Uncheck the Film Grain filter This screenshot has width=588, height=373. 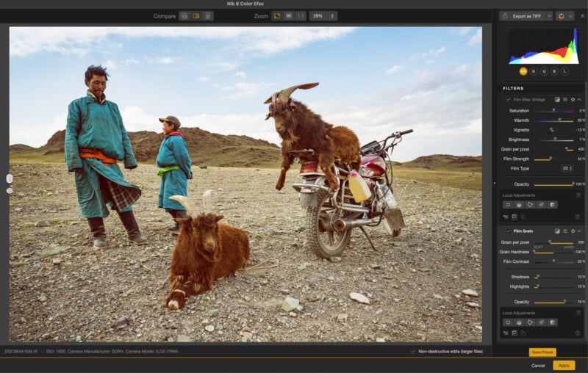point(508,231)
